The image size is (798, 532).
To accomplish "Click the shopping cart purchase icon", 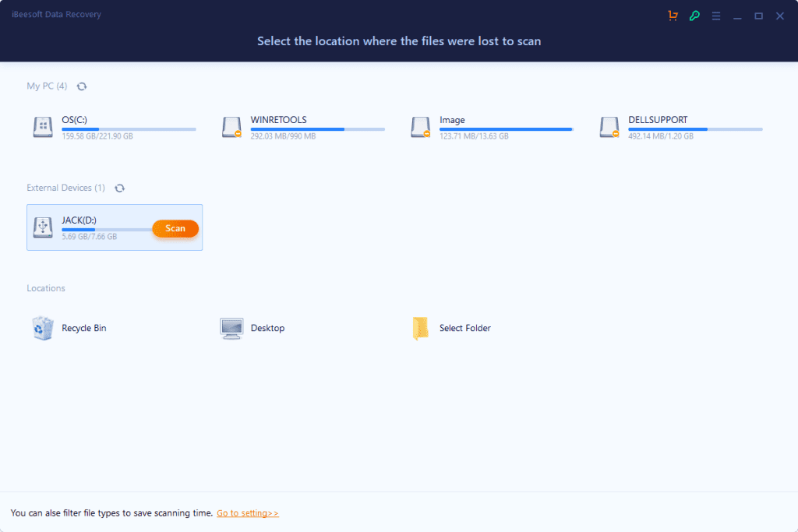I will coord(673,16).
